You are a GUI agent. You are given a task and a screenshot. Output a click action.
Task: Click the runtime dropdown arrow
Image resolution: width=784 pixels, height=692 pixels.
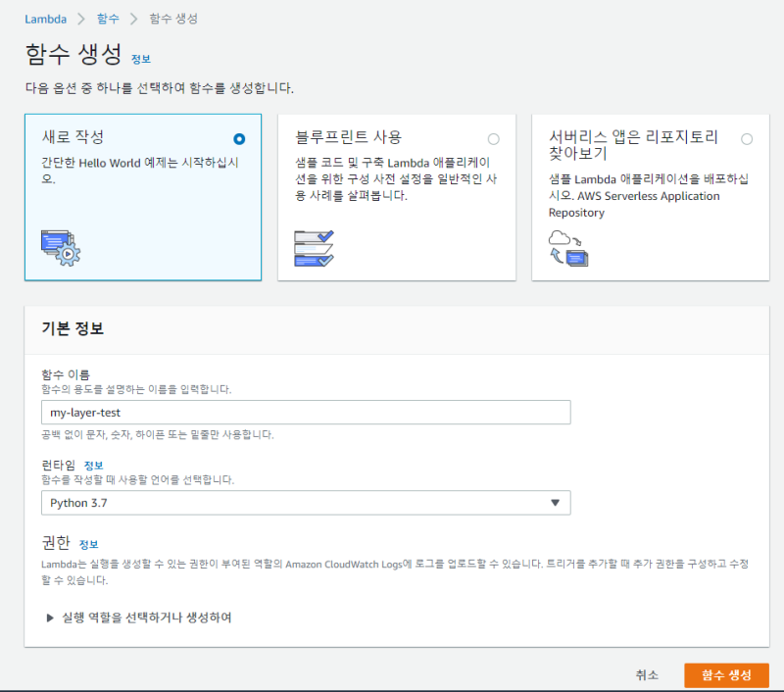[555, 503]
